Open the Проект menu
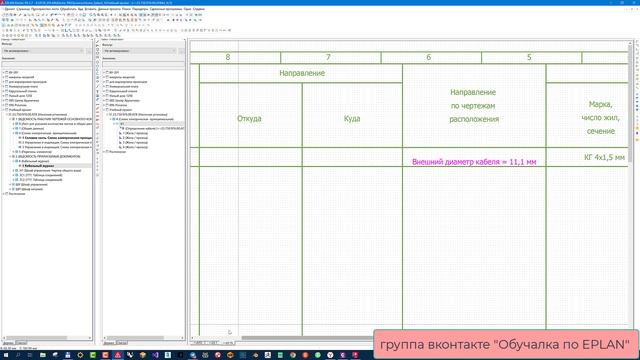This screenshot has height=360, width=640. tap(9, 9)
